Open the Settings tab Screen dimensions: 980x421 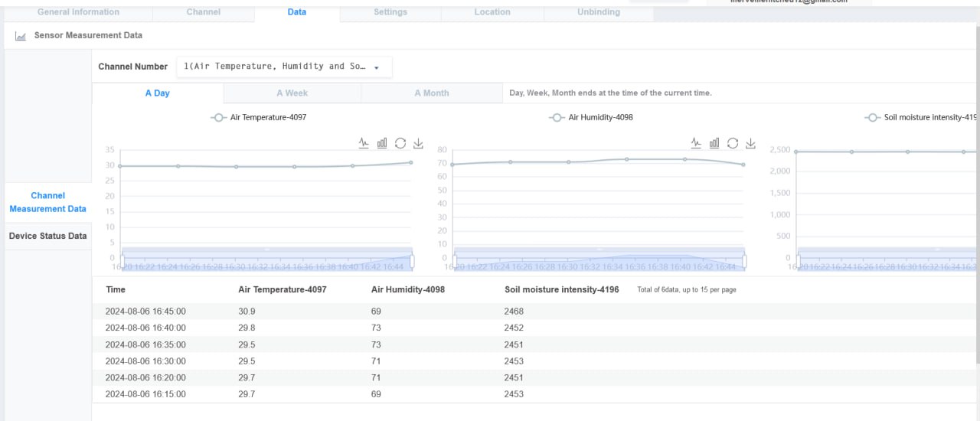[390, 12]
